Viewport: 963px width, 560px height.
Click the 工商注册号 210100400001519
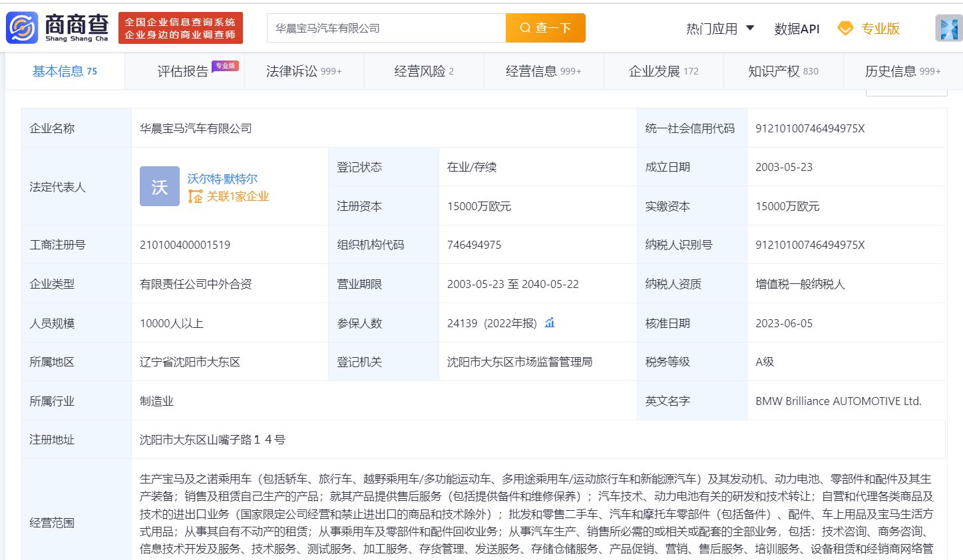(185, 245)
